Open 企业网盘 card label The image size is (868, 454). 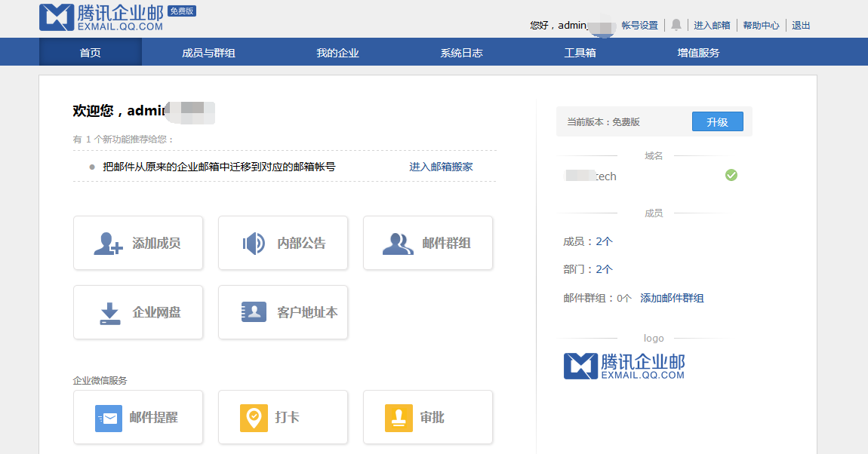pyautogui.click(x=157, y=312)
